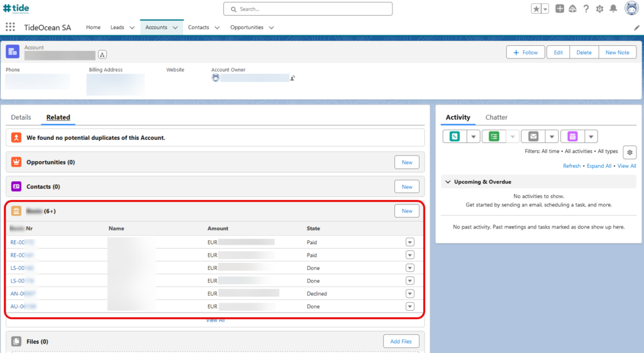
Task: Click the favorites star icon
Action: tap(536, 9)
